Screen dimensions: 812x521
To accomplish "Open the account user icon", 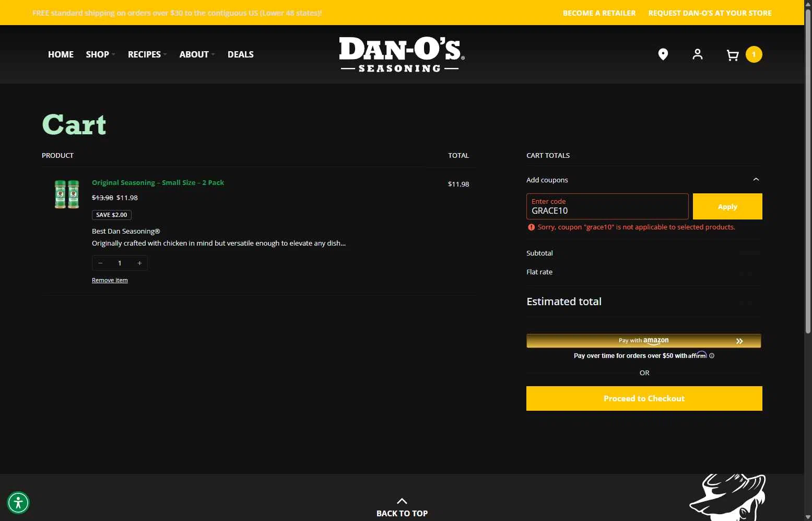I will pyautogui.click(x=697, y=54).
